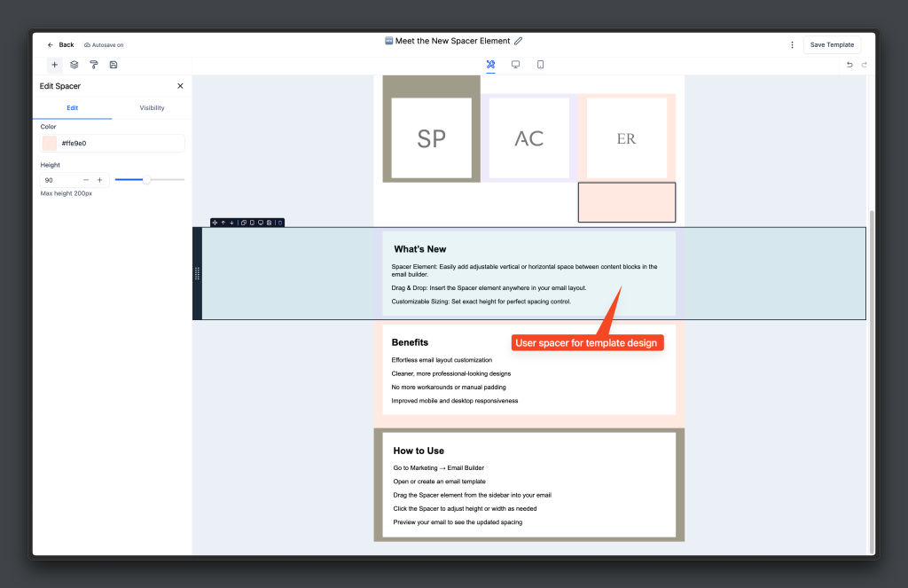Open the paint roller styles icon
Screen dimensions: 908x588
point(94,65)
